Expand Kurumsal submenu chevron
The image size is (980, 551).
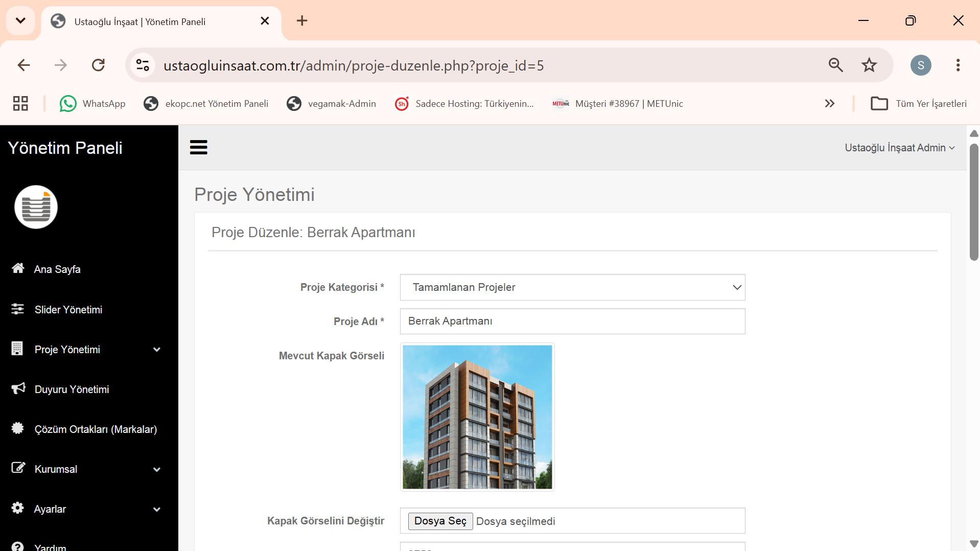157,469
